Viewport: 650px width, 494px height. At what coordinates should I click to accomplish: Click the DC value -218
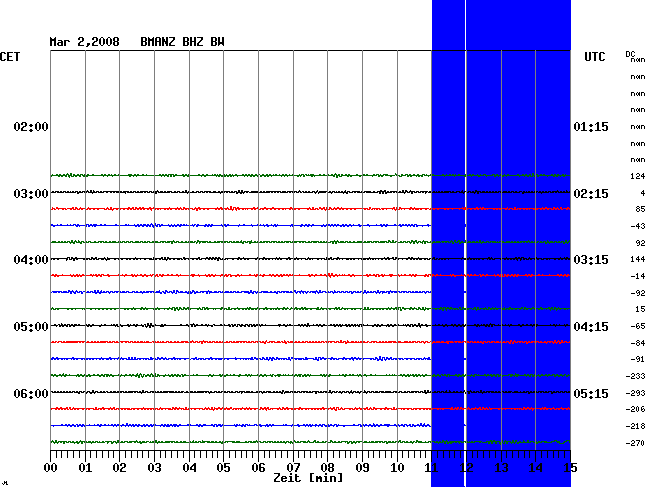pyautogui.click(x=635, y=426)
